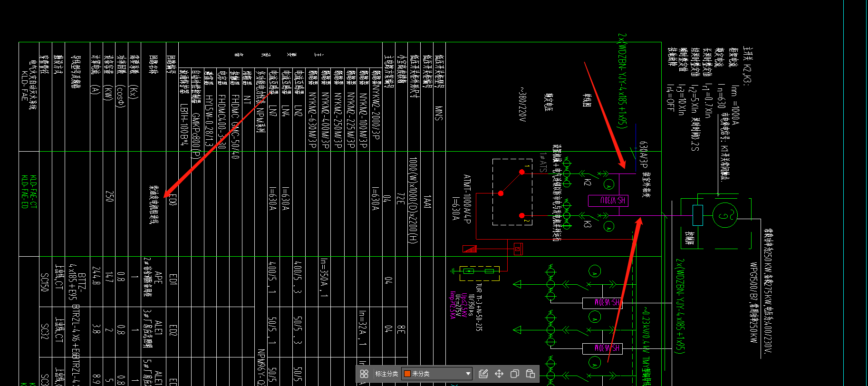Viewport: 868px width, 386px height.
Task: Click the 400/5, 3 transformer ratio cell
Action: click(x=298, y=277)
